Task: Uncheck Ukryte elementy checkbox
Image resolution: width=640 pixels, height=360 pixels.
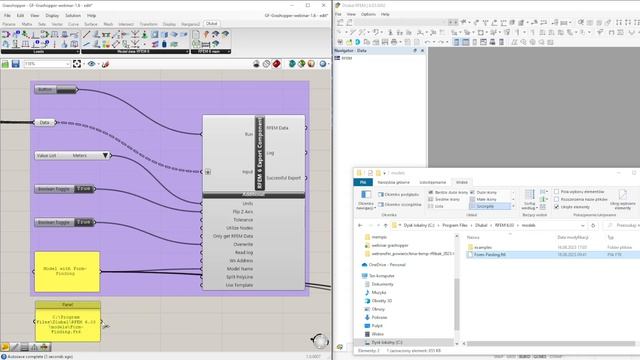Action: [557, 207]
